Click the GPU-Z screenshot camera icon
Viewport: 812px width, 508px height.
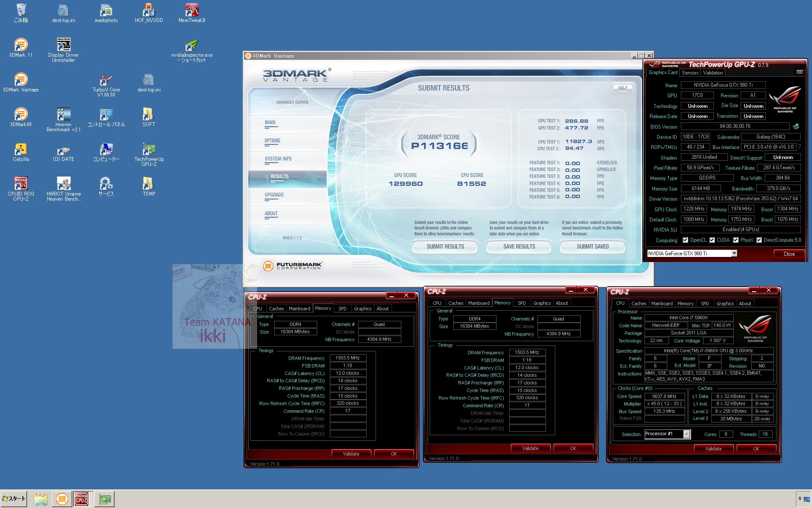[799, 72]
